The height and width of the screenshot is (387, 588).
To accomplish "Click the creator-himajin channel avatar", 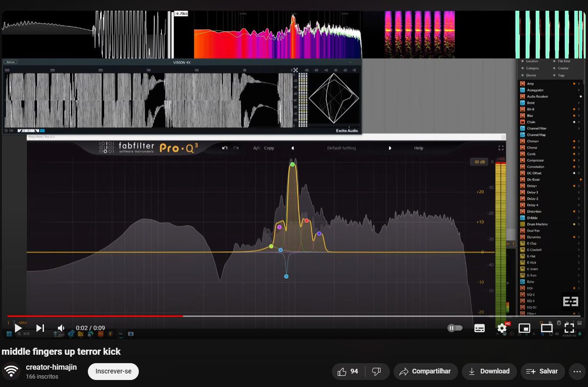I will [11, 371].
